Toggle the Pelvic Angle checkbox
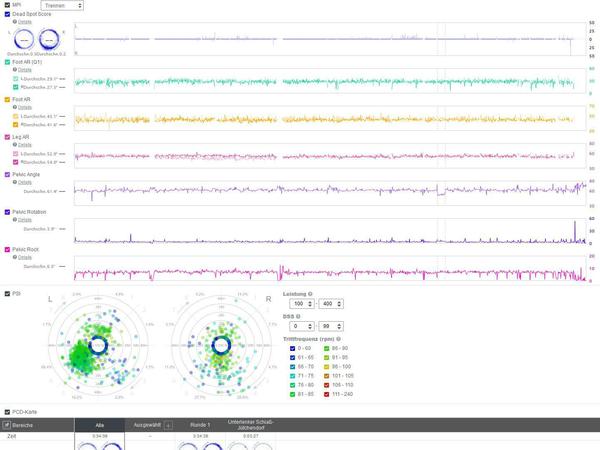 [7, 174]
